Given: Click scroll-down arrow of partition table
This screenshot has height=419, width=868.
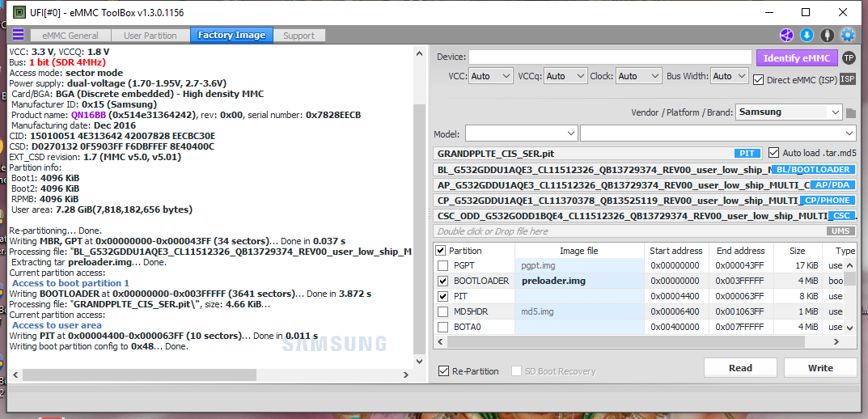Looking at the screenshot, I should tap(850, 328).
